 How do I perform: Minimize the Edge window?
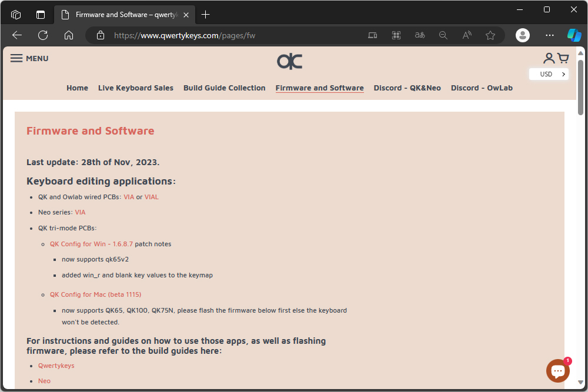(x=520, y=10)
